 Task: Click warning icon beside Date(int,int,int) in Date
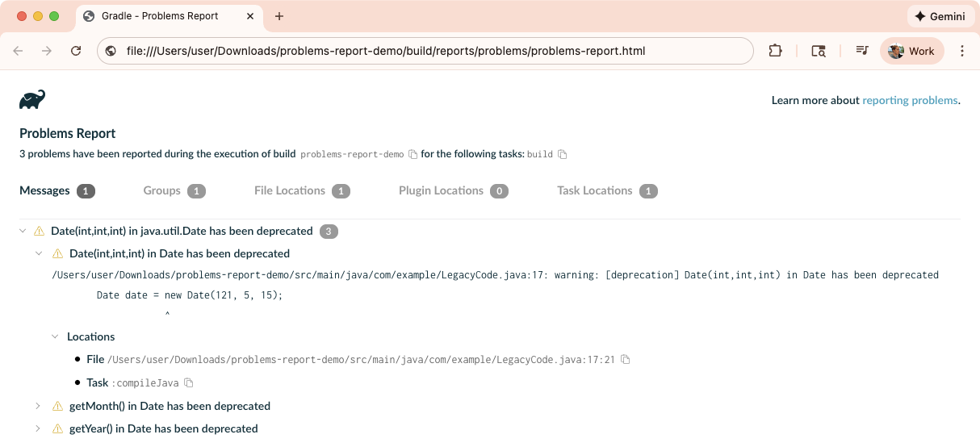(57, 254)
